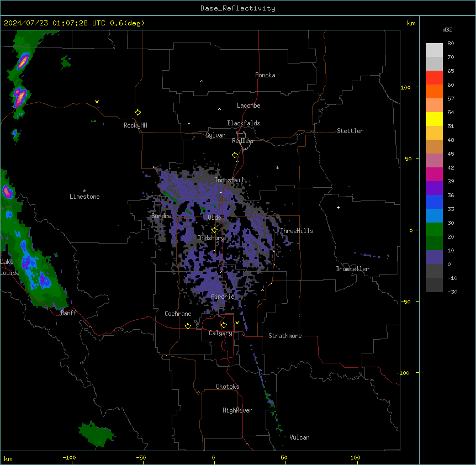Click the Lacombe city label

coord(248,105)
